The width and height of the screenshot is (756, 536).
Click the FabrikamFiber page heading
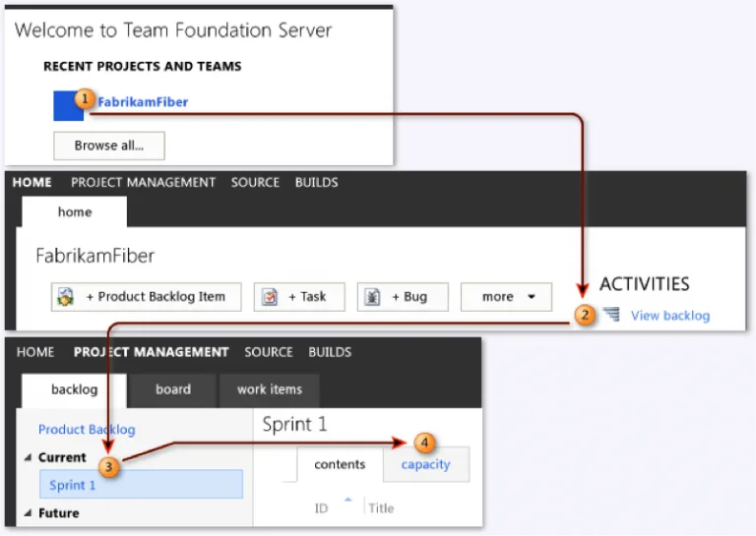pyautogui.click(x=94, y=256)
